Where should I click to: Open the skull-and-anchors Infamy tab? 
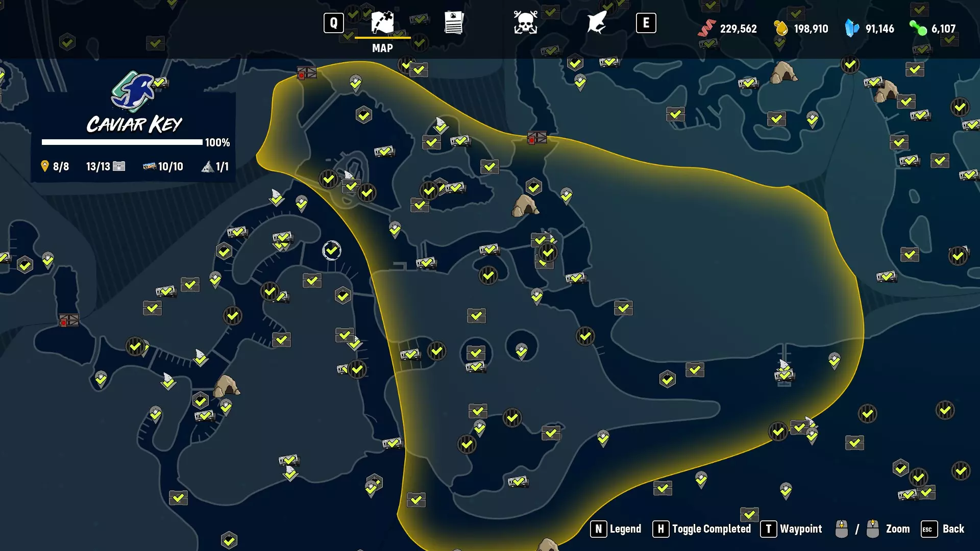point(525,23)
